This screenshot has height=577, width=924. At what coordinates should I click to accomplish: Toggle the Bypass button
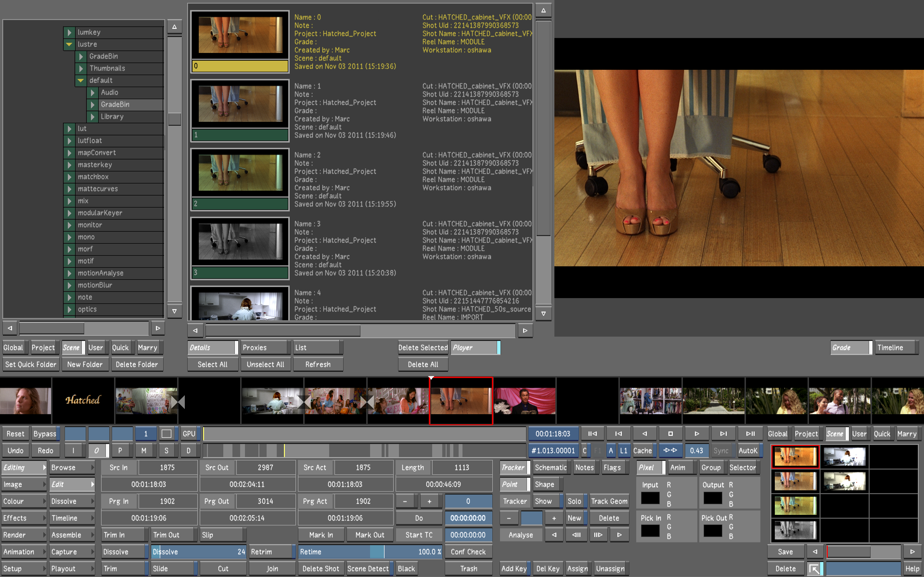45,433
